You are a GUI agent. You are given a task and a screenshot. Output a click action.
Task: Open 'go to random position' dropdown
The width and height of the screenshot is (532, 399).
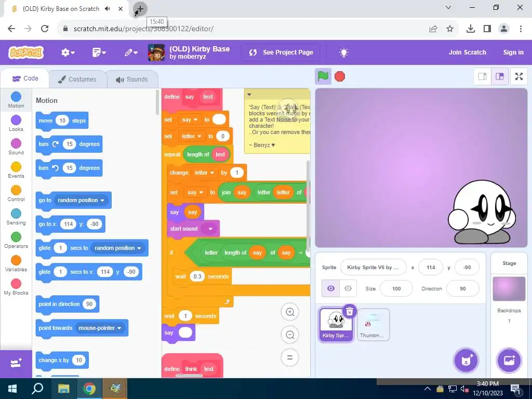pyautogui.click(x=81, y=200)
